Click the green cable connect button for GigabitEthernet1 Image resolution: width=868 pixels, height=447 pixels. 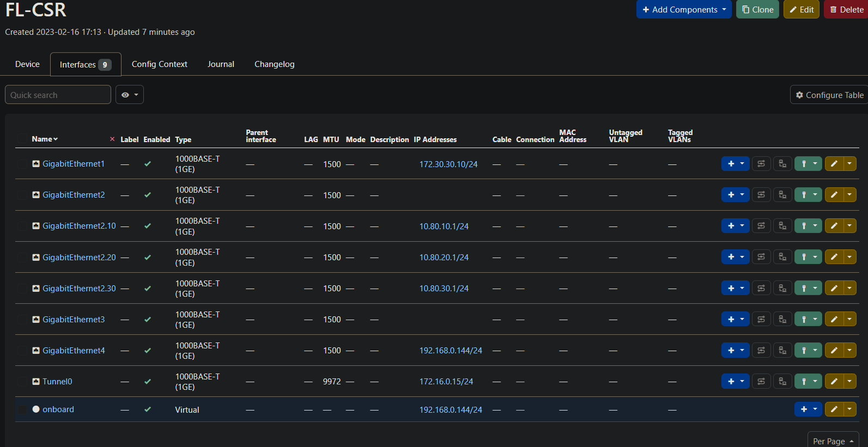click(x=808, y=164)
